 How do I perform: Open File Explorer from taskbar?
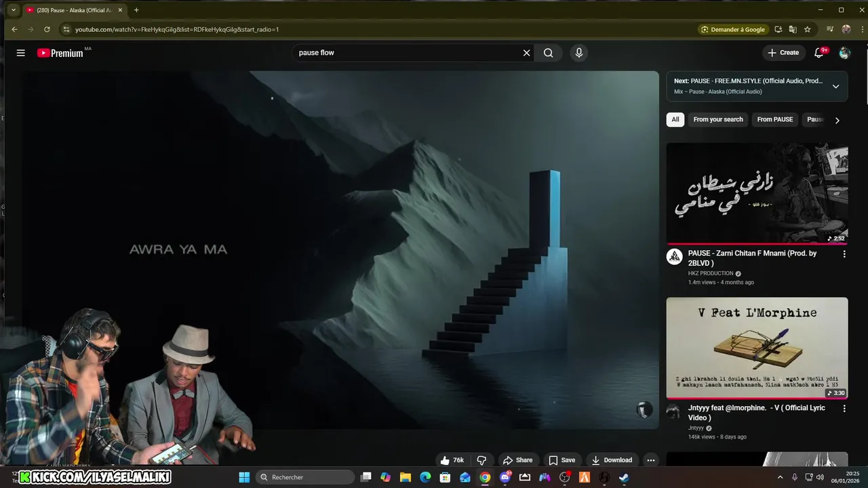click(406, 477)
